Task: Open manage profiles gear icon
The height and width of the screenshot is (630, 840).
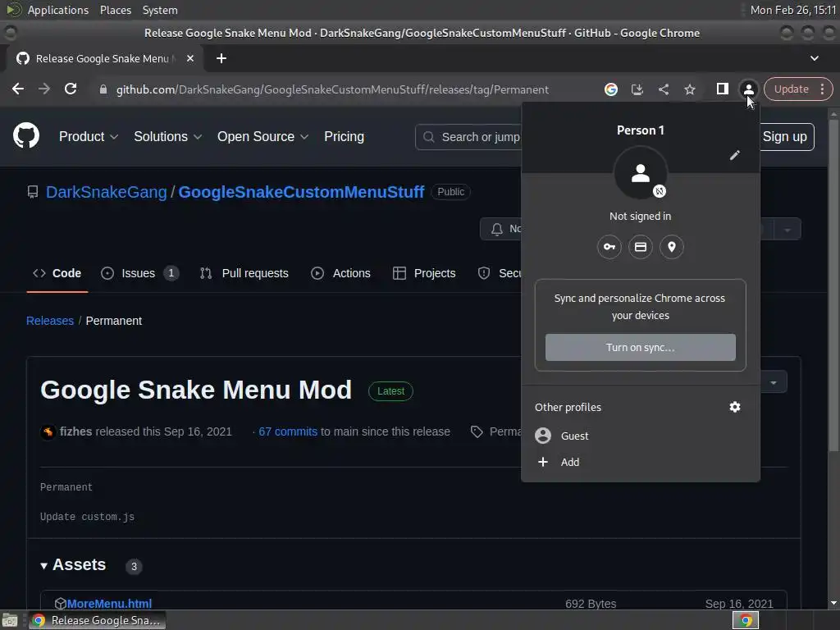Action: pyautogui.click(x=734, y=407)
